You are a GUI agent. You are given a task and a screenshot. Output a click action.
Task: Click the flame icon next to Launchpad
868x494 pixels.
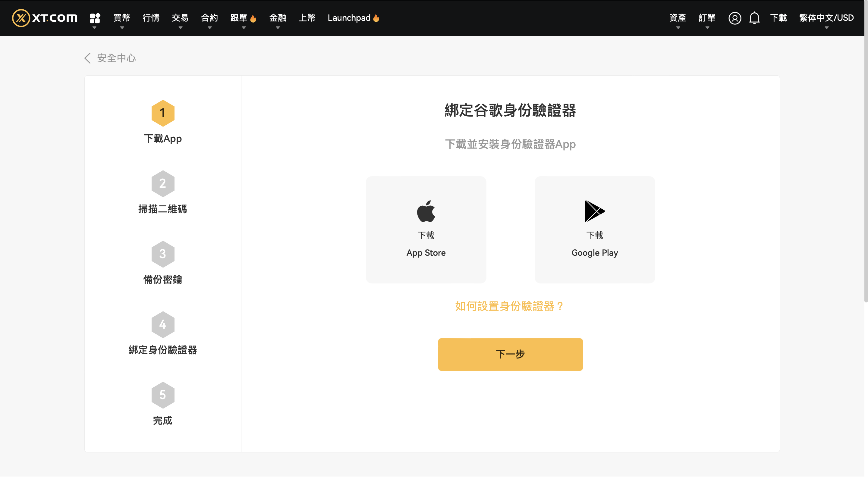376,18
